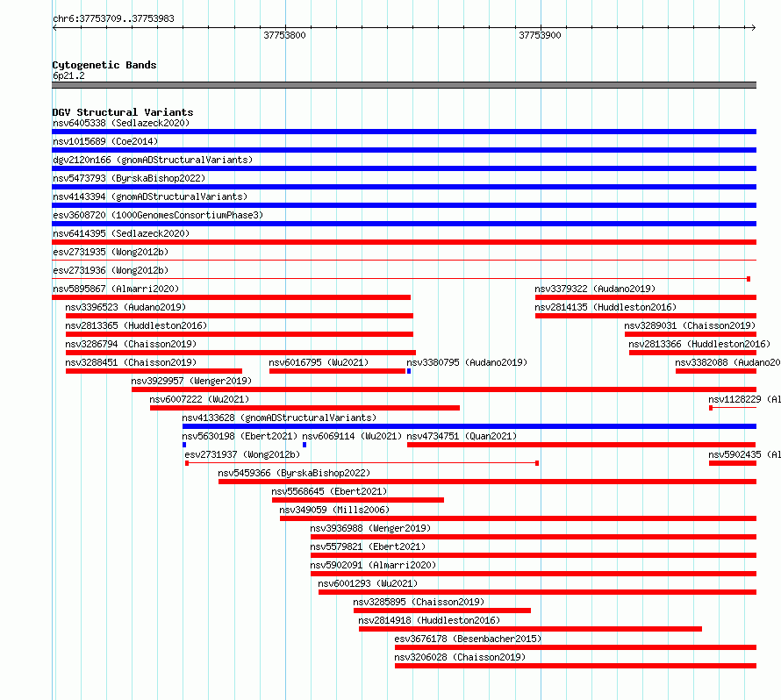Click nsv5630198 (Ebert2021) label
Image resolution: width=781 pixels, height=700 pixels.
click(x=240, y=436)
